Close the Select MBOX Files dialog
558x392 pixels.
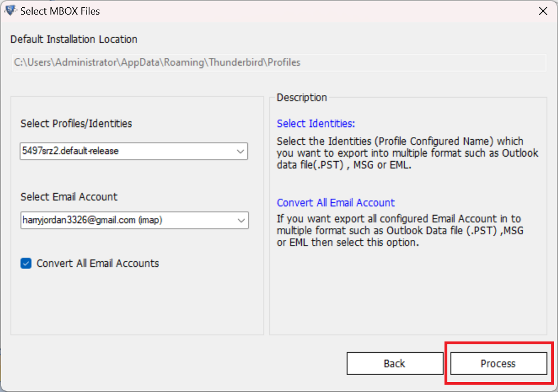543,11
